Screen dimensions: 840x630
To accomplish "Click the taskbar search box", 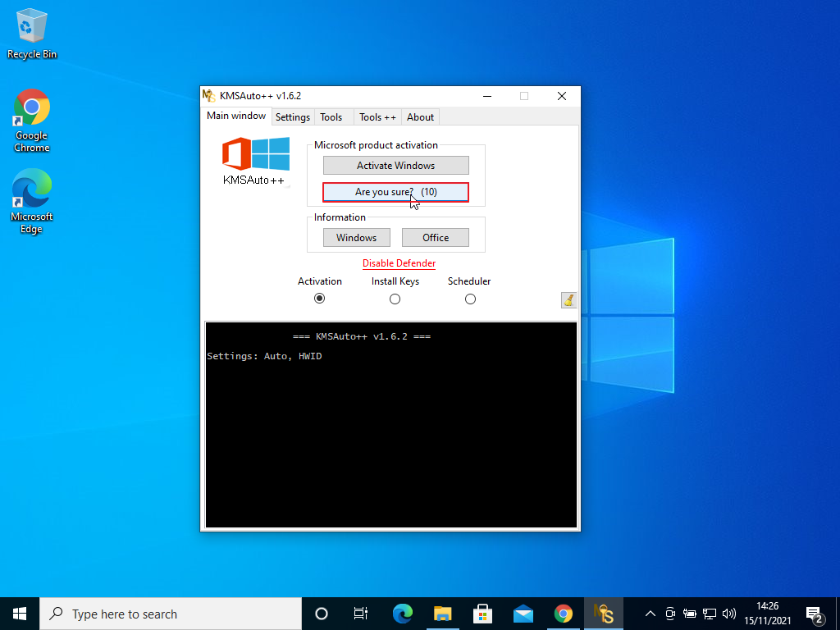I will (171, 614).
